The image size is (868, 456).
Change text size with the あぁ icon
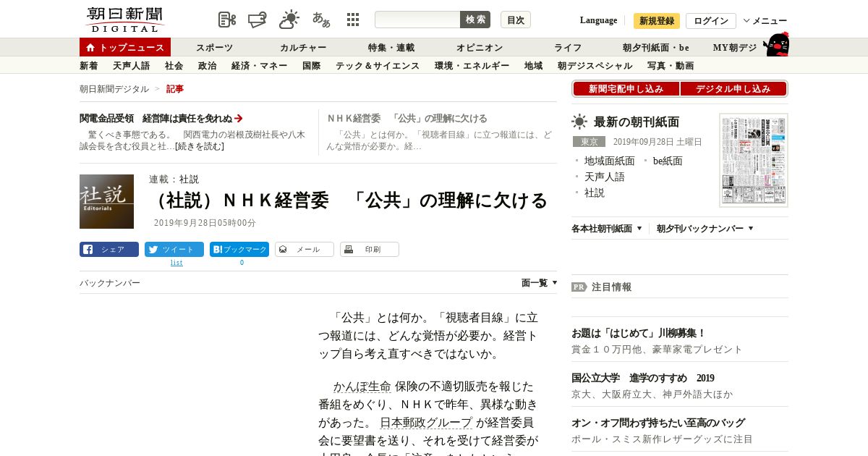click(321, 20)
